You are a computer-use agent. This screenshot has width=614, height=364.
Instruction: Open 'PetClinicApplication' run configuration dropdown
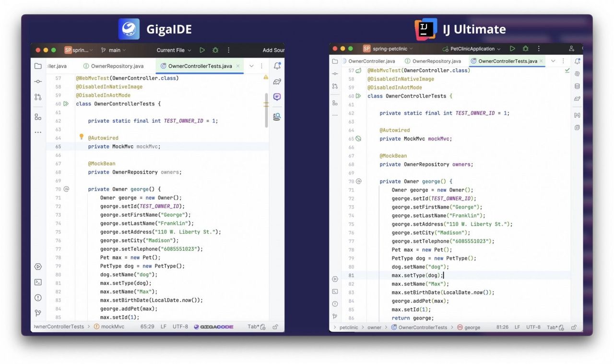coord(472,48)
